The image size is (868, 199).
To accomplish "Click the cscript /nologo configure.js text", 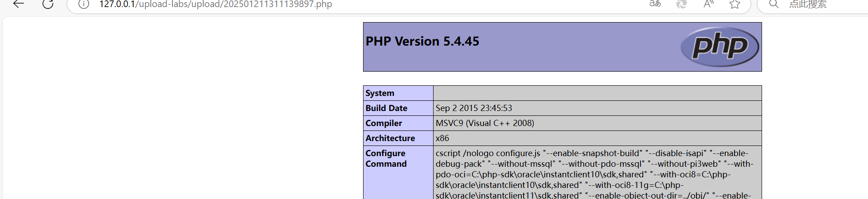I will (488, 153).
